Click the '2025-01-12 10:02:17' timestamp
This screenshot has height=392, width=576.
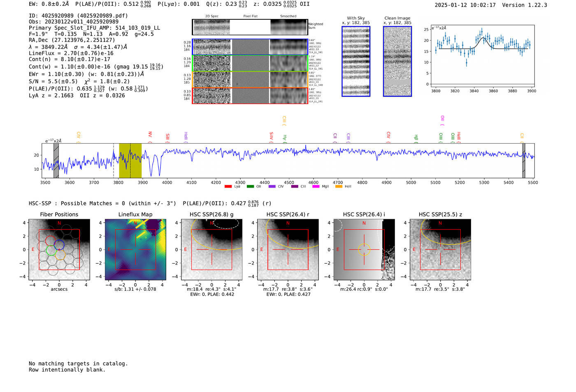tap(465, 5)
